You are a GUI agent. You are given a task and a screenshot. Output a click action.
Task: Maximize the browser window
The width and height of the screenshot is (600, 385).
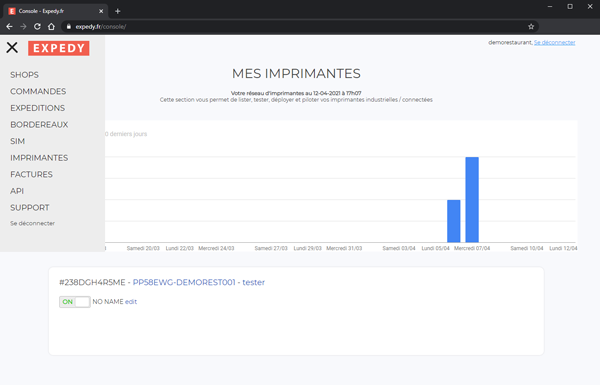(570, 7)
